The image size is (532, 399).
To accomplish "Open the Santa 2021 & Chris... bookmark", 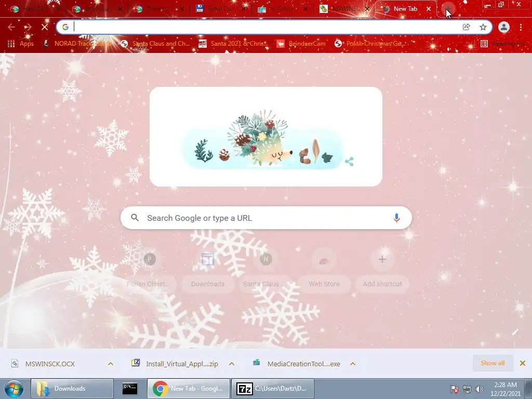I will 233,44.
